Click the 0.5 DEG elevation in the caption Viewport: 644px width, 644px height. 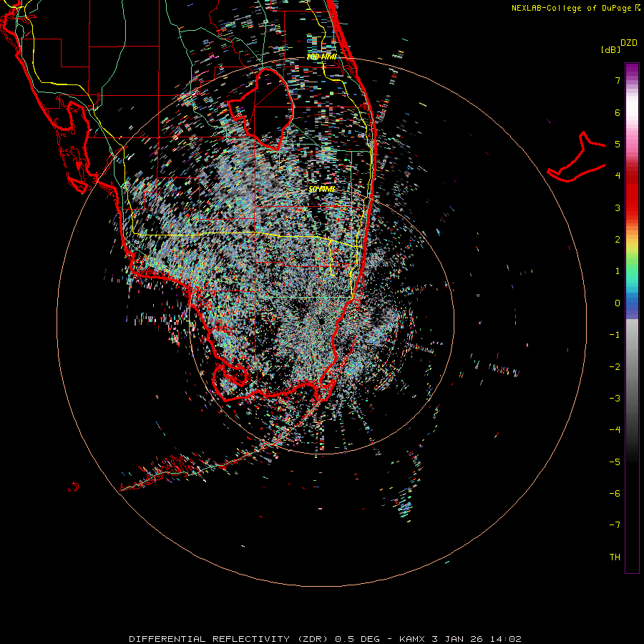pos(357,639)
